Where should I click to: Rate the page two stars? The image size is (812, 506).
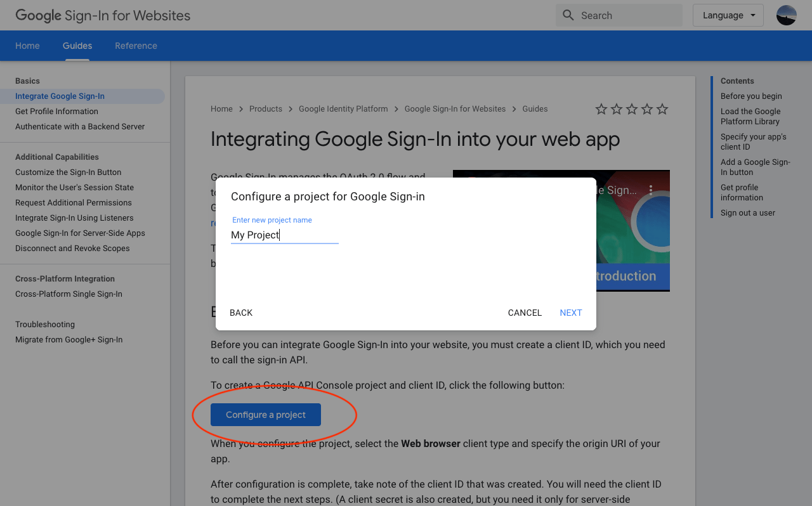click(x=617, y=109)
